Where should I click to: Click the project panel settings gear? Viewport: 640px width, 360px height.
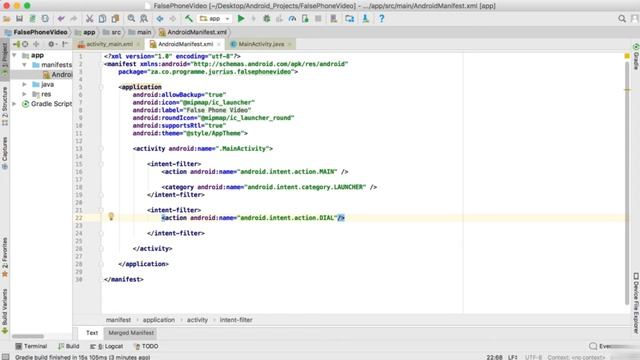point(51,44)
